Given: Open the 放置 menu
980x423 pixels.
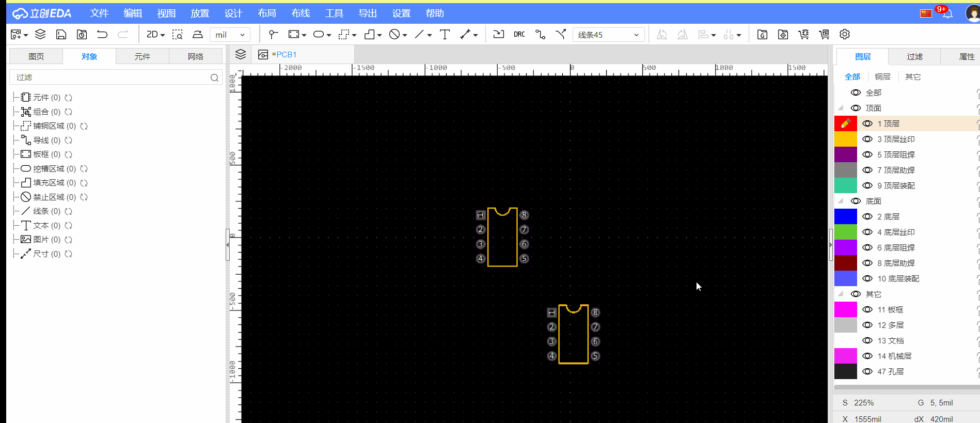Looking at the screenshot, I should pos(200,13).
